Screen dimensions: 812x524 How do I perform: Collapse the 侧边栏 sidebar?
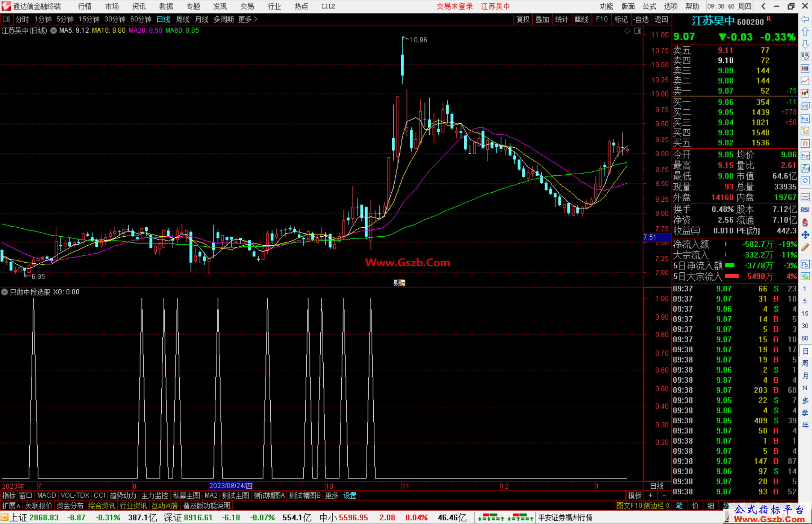657,506
